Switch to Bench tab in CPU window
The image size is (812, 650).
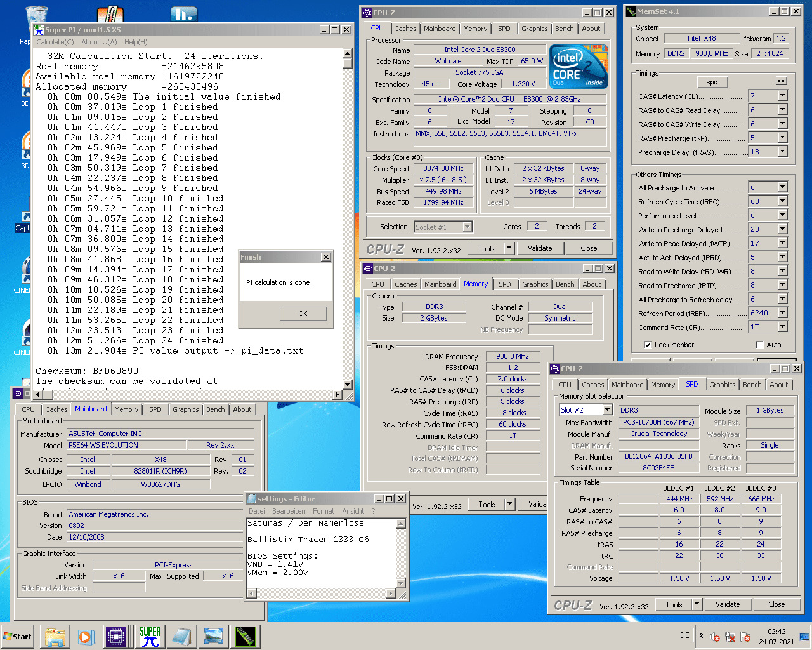564,29
